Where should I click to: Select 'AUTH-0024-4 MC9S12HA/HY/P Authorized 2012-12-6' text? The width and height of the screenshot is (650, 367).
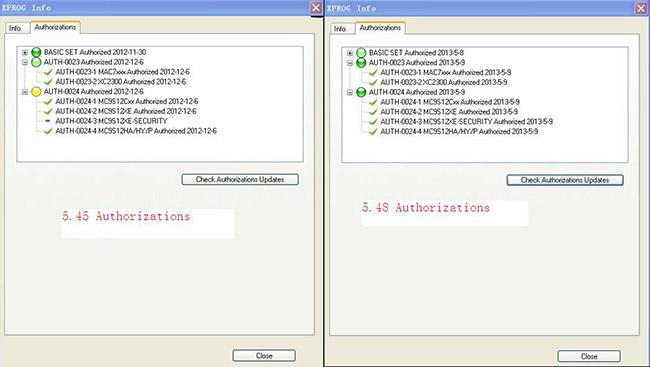coord(136,131)
